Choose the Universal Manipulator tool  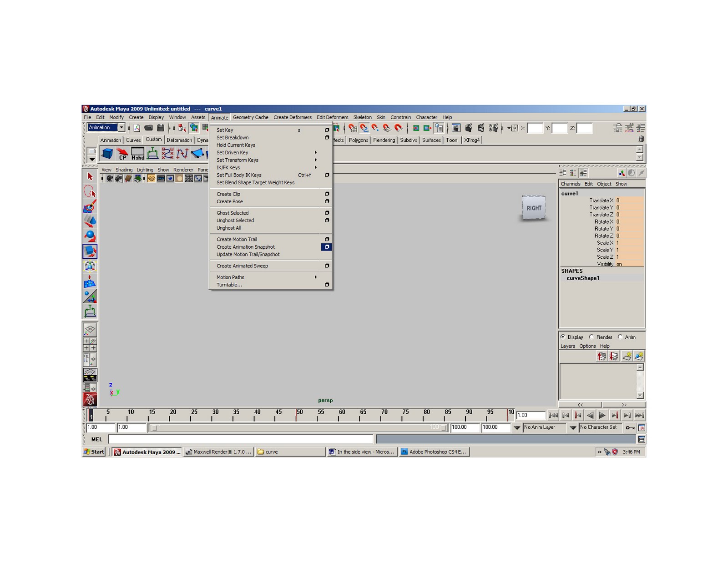(x=90, y=266)
